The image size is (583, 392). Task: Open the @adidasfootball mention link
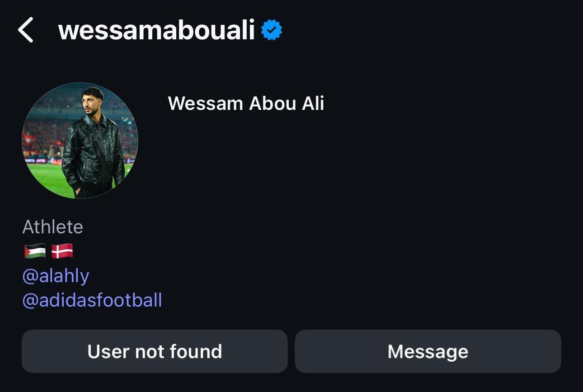coord(92,300)
